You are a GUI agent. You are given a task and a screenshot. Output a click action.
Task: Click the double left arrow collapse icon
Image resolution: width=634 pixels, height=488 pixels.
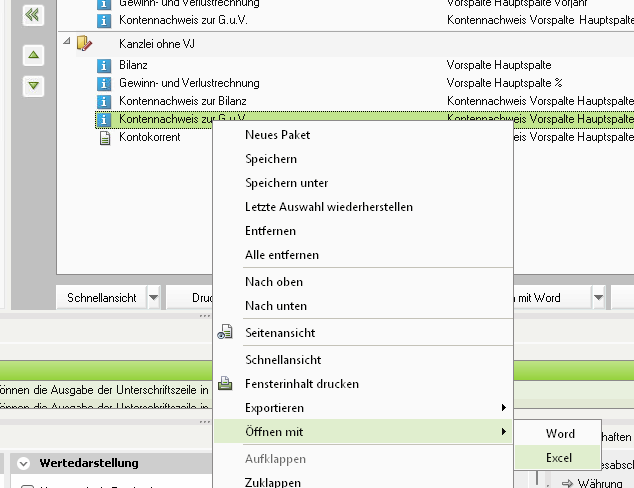point(33,16)
